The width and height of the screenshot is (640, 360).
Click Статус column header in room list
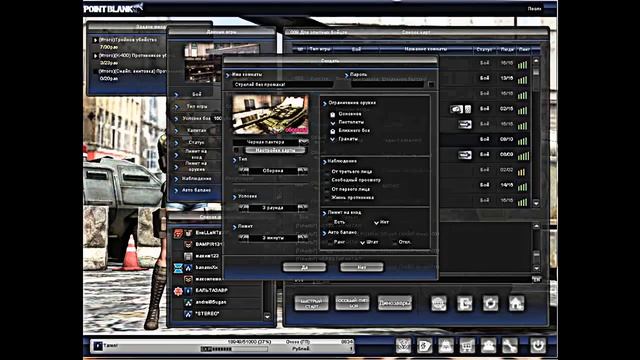click(484, 49)
